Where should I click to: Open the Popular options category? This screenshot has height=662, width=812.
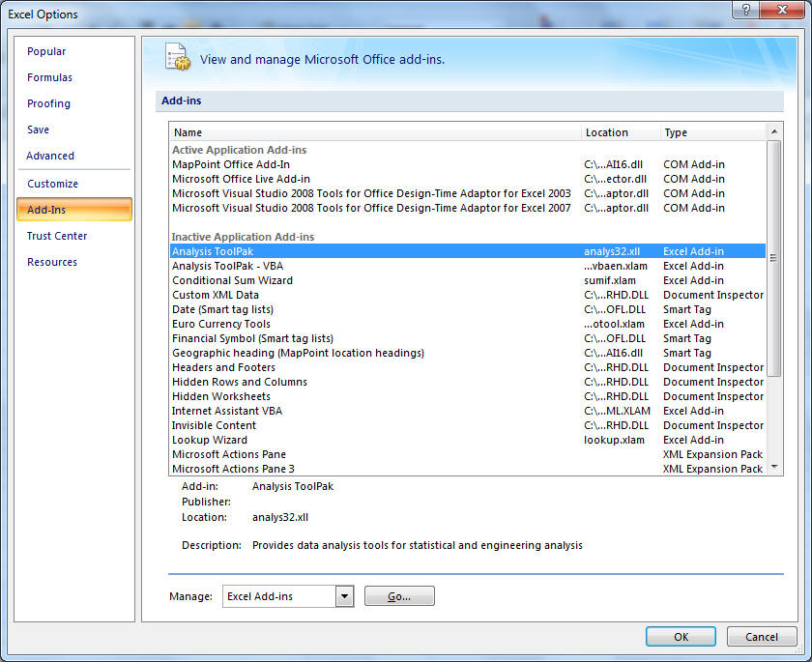coord(46,51)
